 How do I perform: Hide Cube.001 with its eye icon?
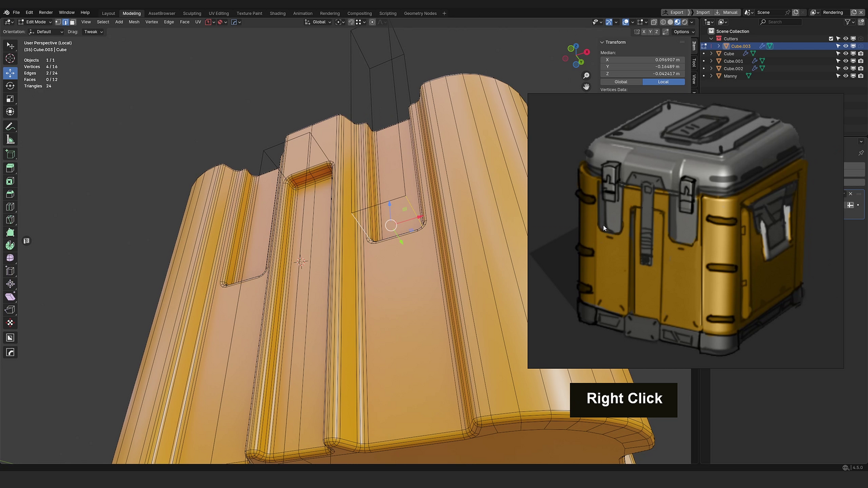[x=845, y=61]
